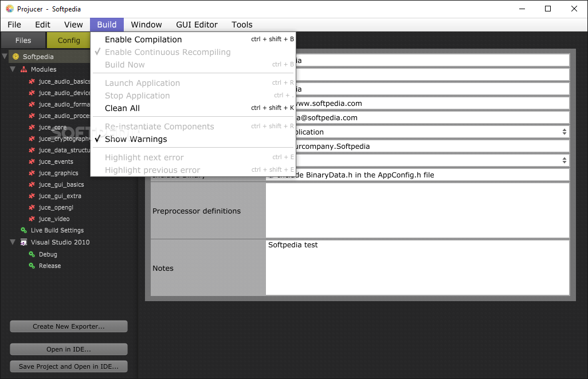Click the Visual Studio 2010 exporter icon
Image resolution: width=588 pixels, height=379 pixels.
(23, 242)
